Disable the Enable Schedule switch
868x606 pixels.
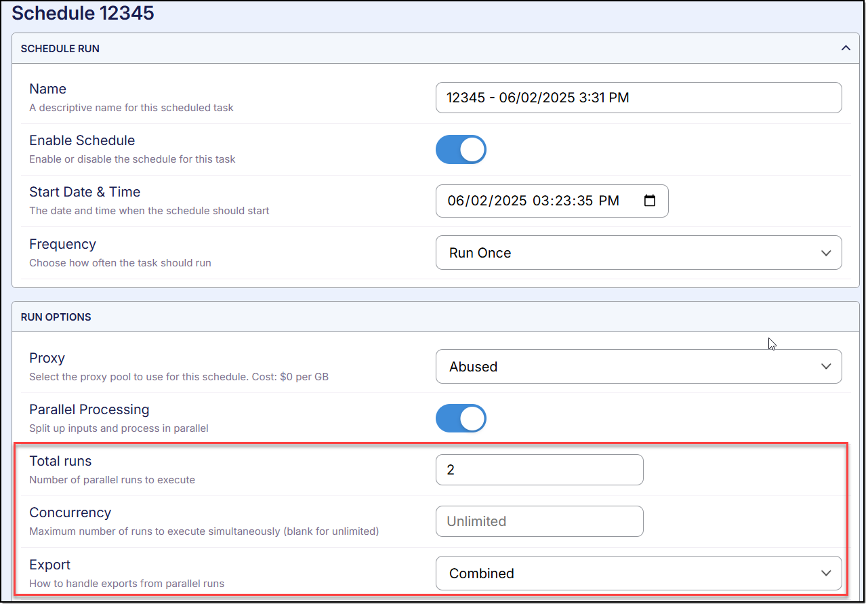(x=461, y=149)
